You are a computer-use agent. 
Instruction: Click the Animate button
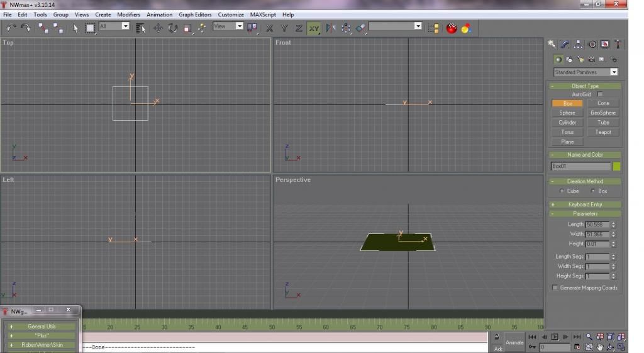[x=514, y=342]
